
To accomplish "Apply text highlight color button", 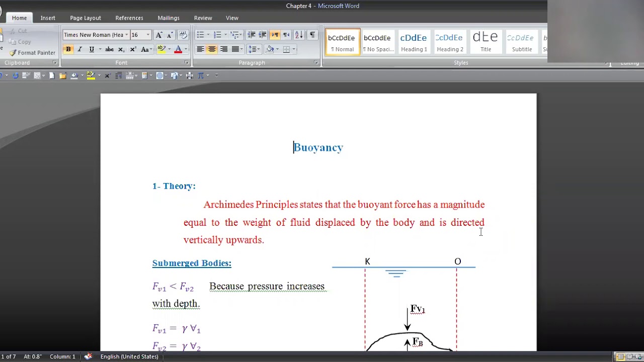I will pyautogui.click(x=161, y=49).
